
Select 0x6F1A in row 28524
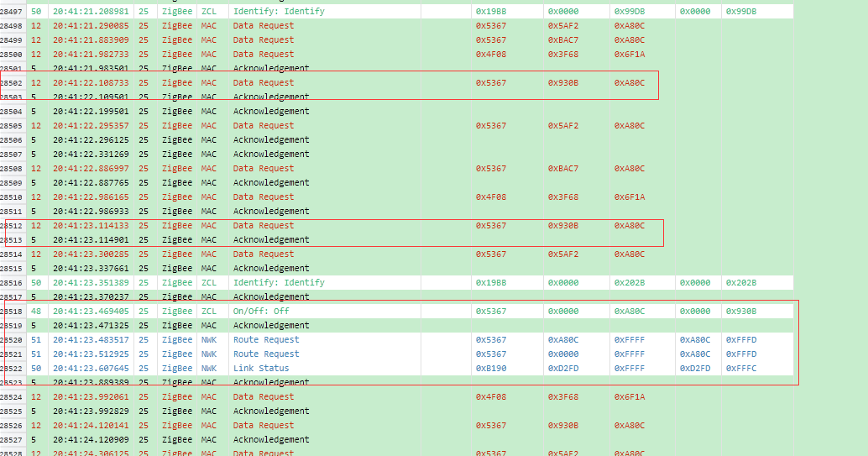click(630, 396)
